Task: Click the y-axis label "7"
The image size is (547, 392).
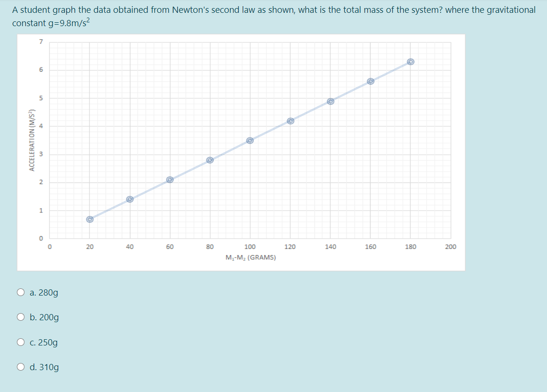Action: [41, 42]
